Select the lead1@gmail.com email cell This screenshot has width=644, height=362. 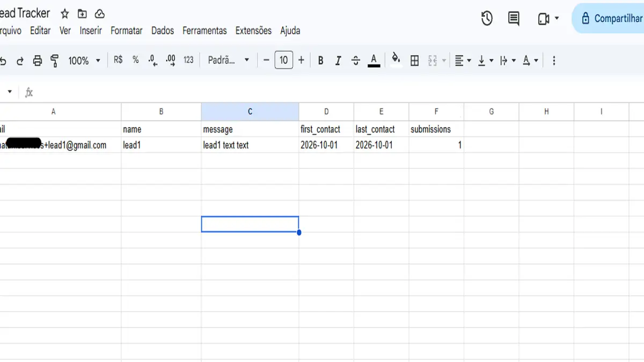pyautogui.click(x=61, y=145)
